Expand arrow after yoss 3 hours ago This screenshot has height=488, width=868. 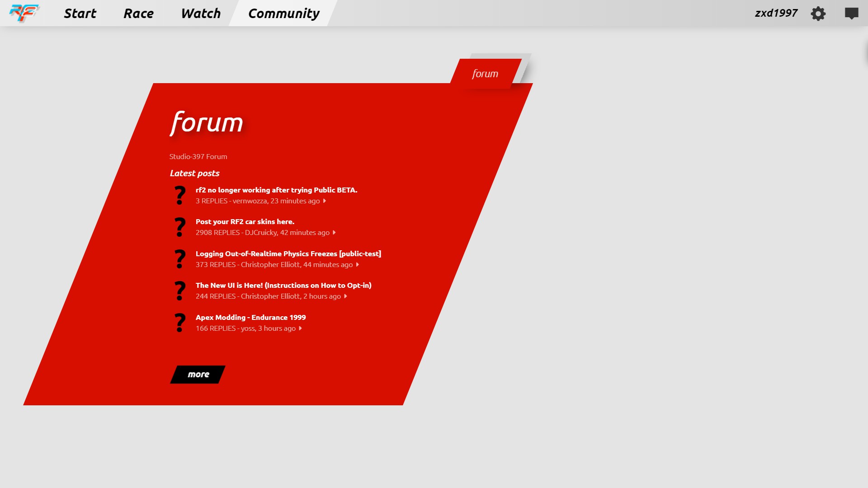301,328
